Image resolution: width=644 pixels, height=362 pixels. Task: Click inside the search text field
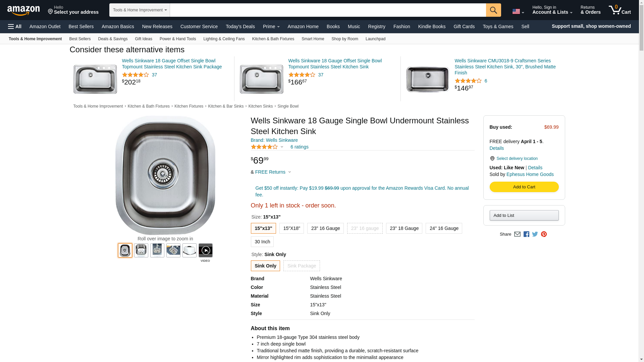tap(328, 10)
